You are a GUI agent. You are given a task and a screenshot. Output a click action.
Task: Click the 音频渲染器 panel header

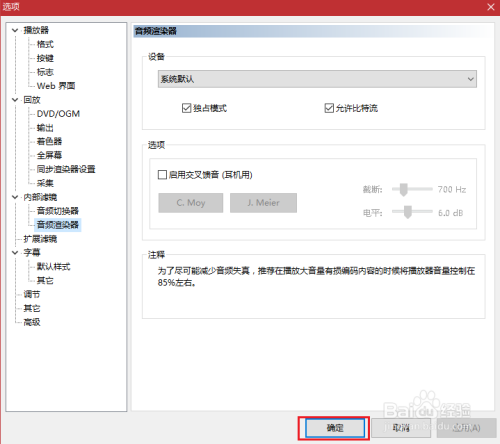click(x=313, y=31)
